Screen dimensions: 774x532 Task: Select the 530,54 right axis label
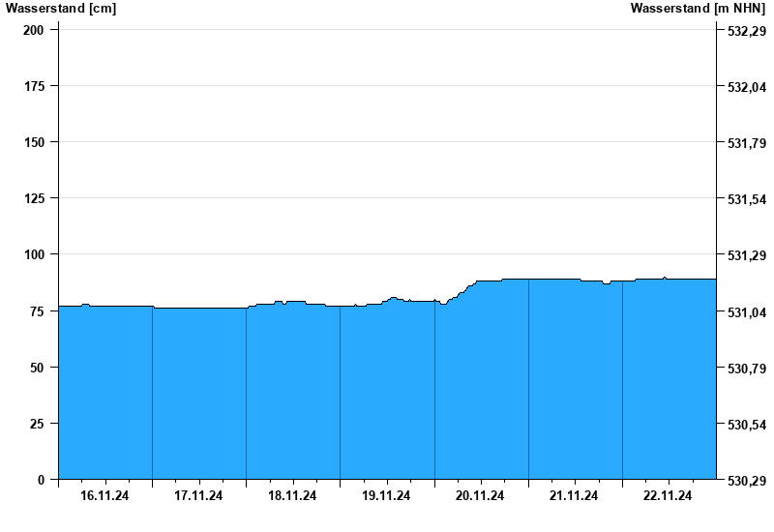746,425
